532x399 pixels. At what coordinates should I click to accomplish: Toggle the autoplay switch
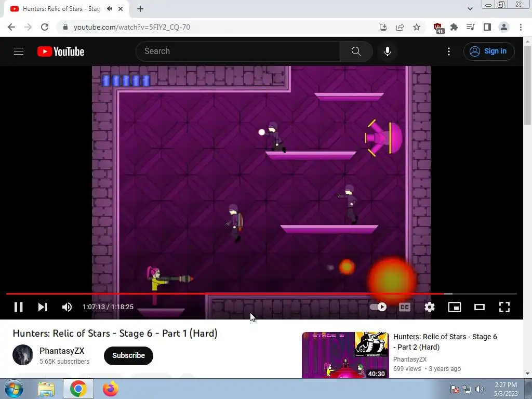[x=378, y=307]
